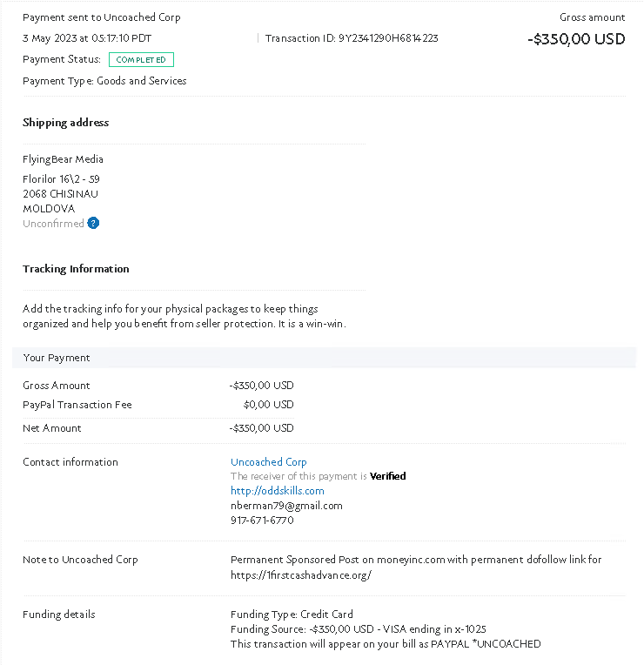Viewport: 644px width, 665px height.
Task: Click the word Verified in receiver status
Action: 387,476
